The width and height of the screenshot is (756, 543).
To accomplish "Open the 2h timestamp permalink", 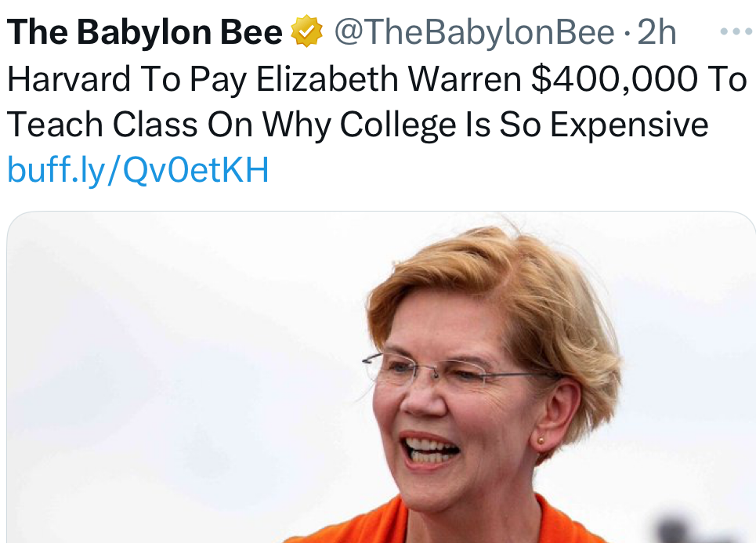I will click(x=657, y=33).
